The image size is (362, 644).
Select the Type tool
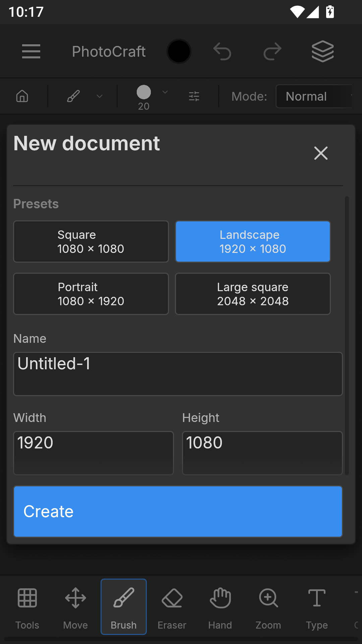point(317,607)
